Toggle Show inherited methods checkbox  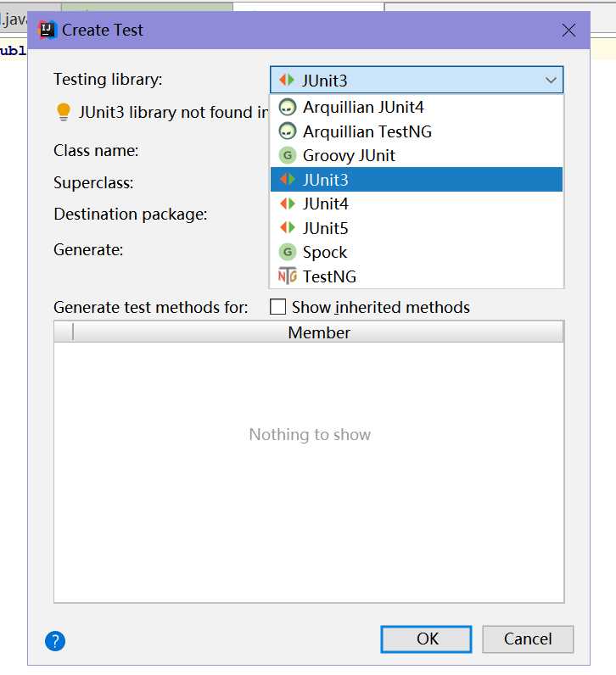pos(277,307)
